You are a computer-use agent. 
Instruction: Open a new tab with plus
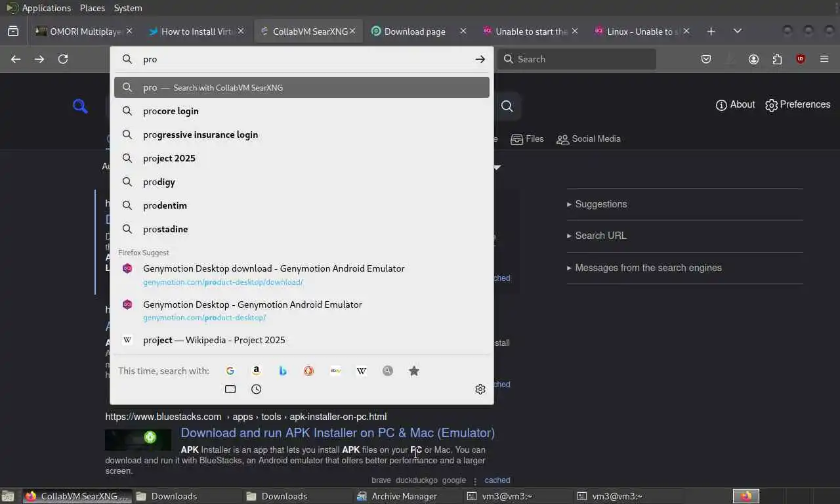(x=711, y=31)
